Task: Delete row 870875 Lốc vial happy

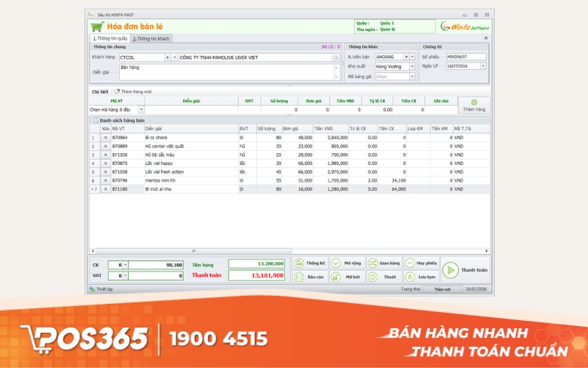Action: [105, 163]
